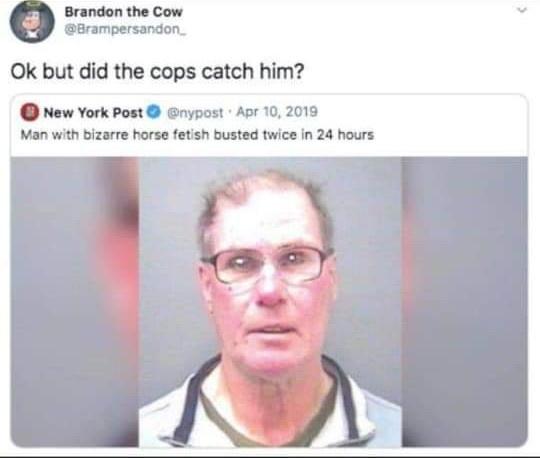Click the blurred left side of image
540x458 pixels.
click(x=74, y=302)
